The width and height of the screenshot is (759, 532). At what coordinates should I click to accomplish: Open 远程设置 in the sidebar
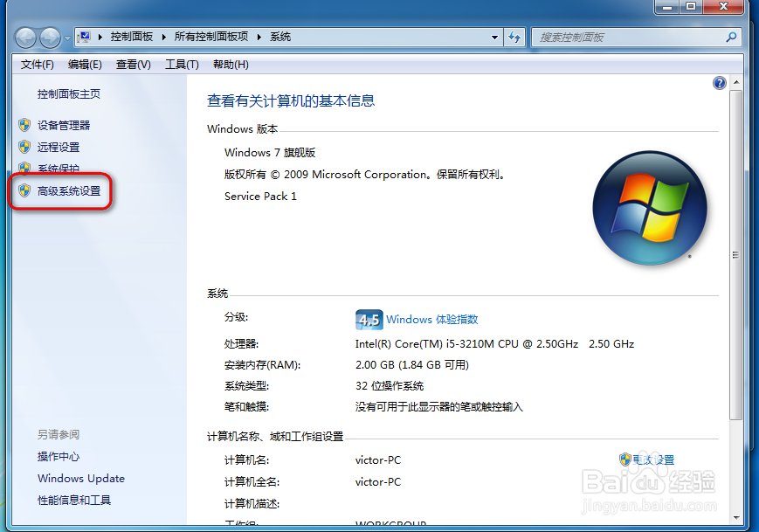pyautogui.click(x=59, y=147)
